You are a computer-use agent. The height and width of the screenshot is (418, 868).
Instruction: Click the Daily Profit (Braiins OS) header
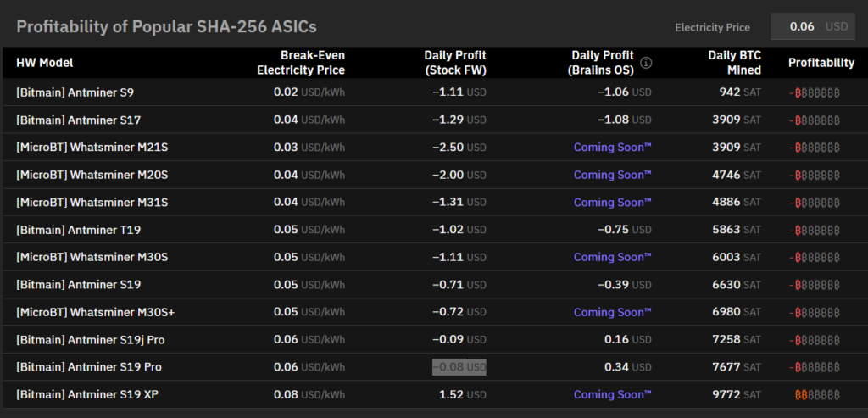(x=603, y=63)
